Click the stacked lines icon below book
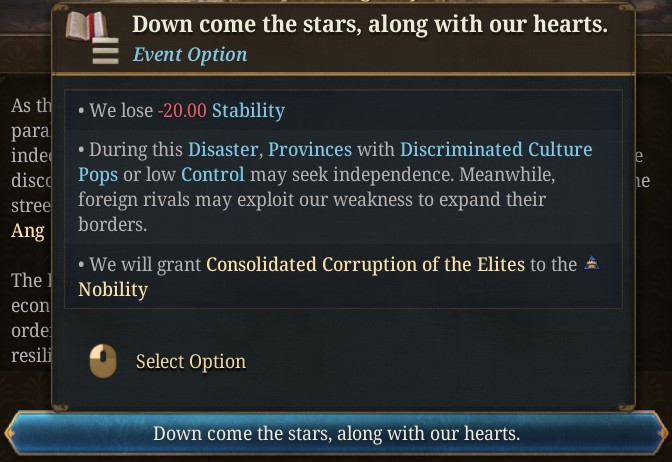This screenshot has height=462, width=672. tap(105, 51)
